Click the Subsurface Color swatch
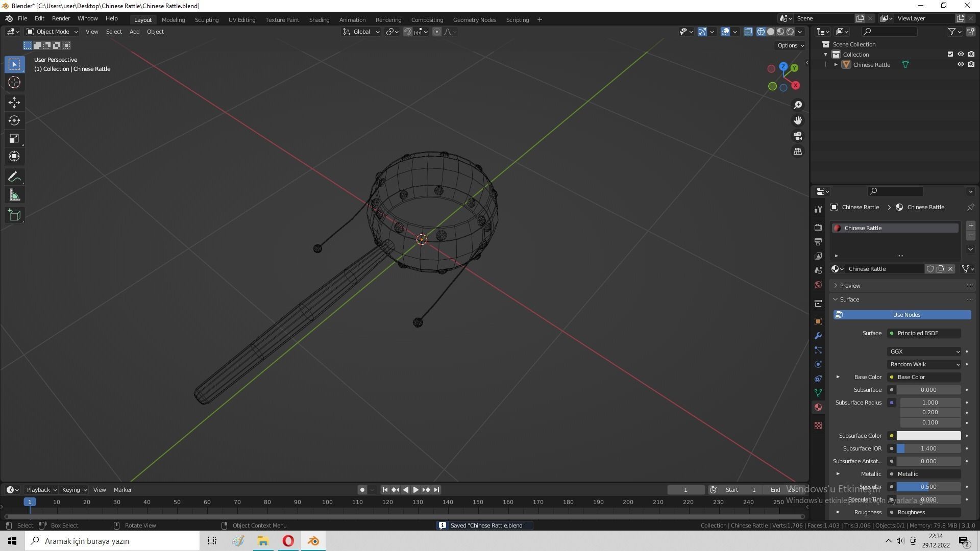This screenshot has height=551, width=980. click(x=928, y=436)
